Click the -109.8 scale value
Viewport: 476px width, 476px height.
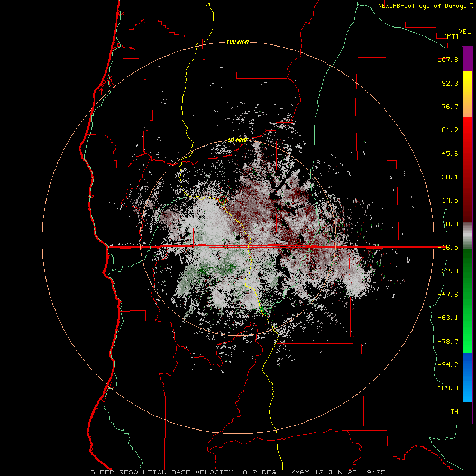click(446, 388)
